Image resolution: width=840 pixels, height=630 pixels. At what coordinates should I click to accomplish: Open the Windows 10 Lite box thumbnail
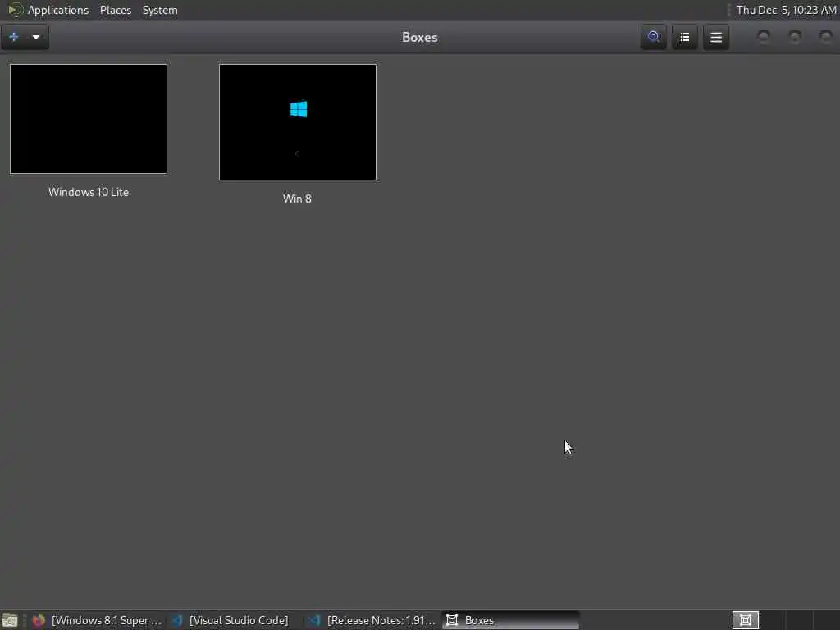89,119
